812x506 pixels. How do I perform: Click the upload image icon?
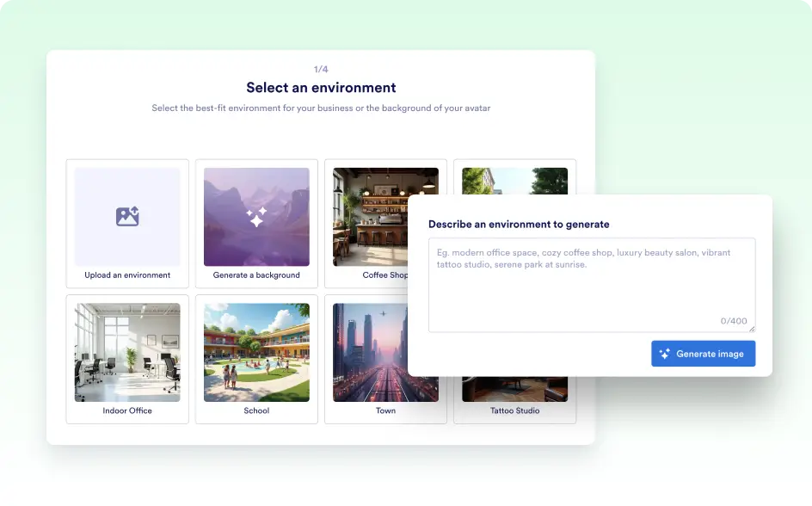click(x=127, y=217)
